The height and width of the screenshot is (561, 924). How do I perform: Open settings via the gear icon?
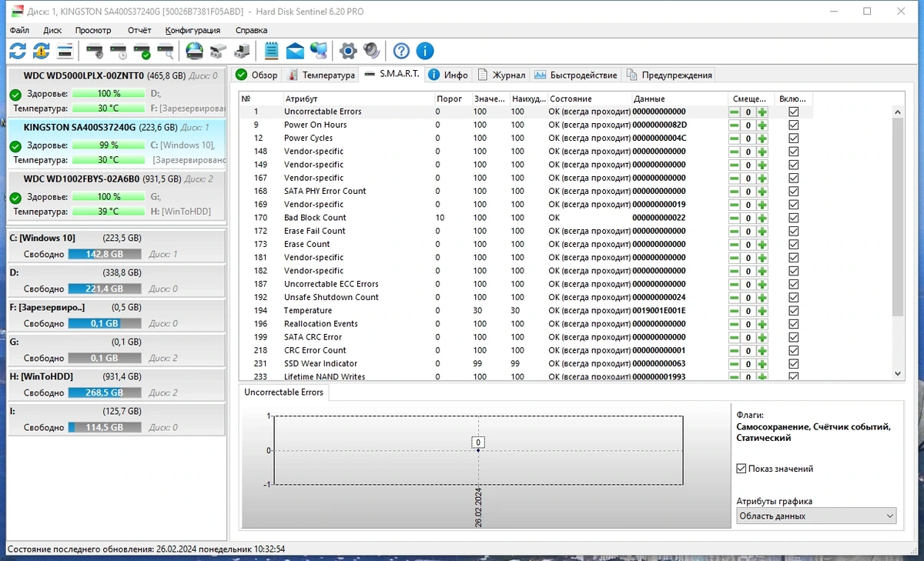point(348,51)
